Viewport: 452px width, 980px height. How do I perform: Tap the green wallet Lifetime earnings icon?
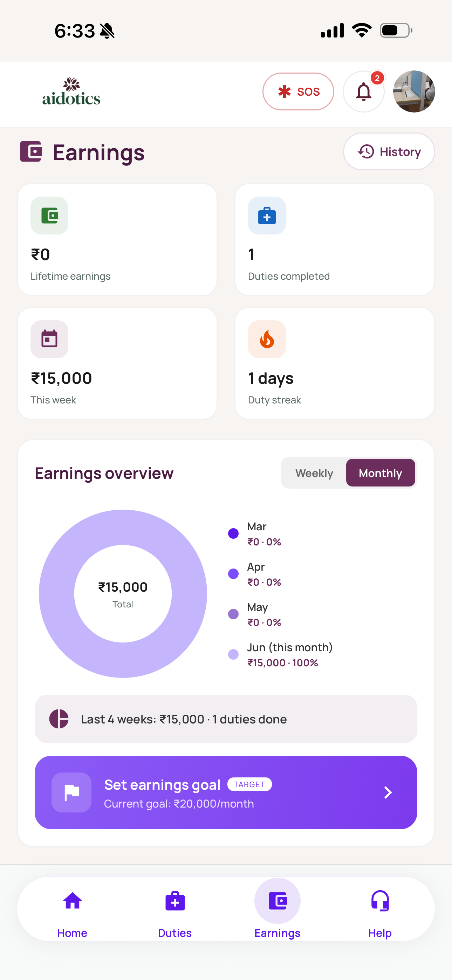pyautogui.click(x=49, y=216)
